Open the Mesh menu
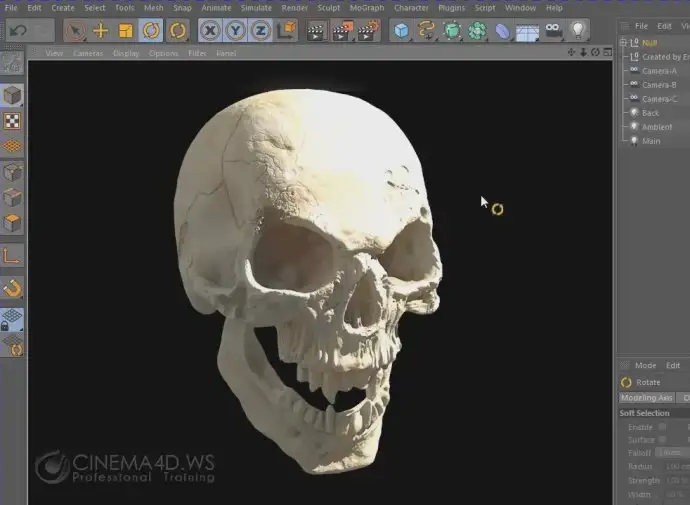 click(154, 8)
